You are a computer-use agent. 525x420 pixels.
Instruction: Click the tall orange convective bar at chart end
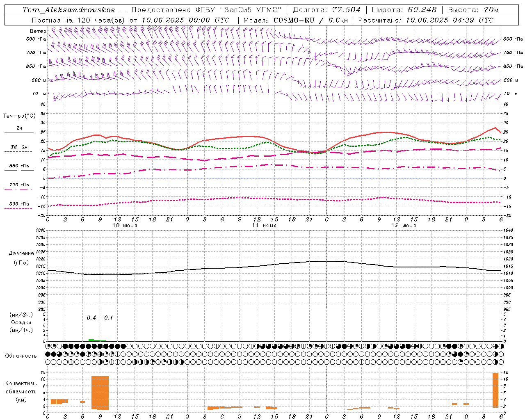pos(495,390)
